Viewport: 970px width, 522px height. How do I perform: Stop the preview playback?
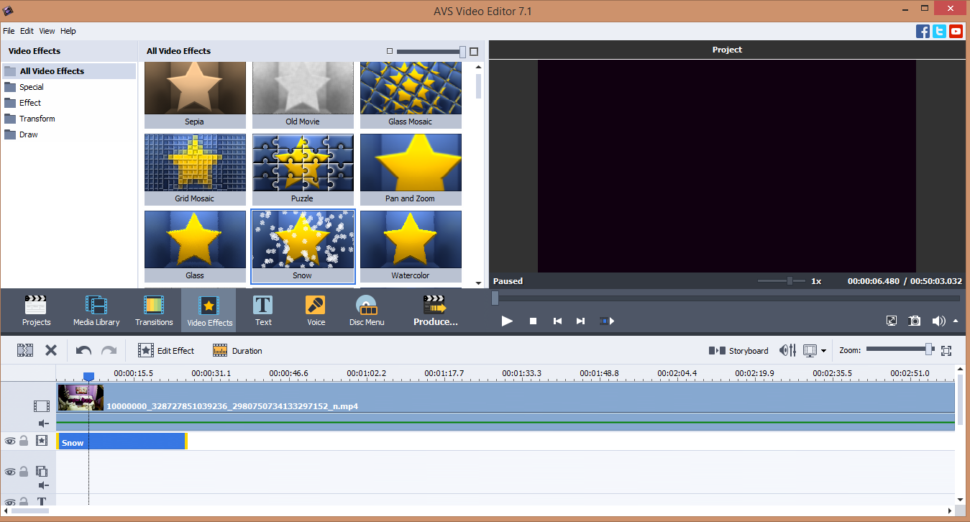click(x=533, y=321)
